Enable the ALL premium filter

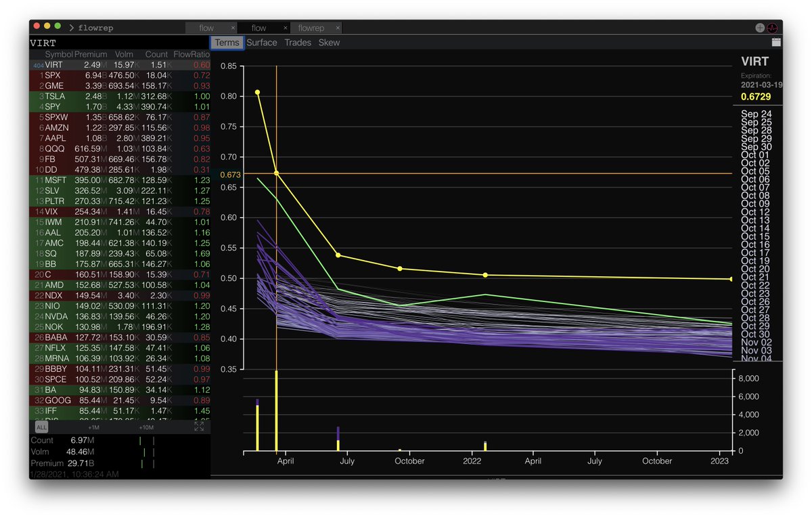click(41, 427)
